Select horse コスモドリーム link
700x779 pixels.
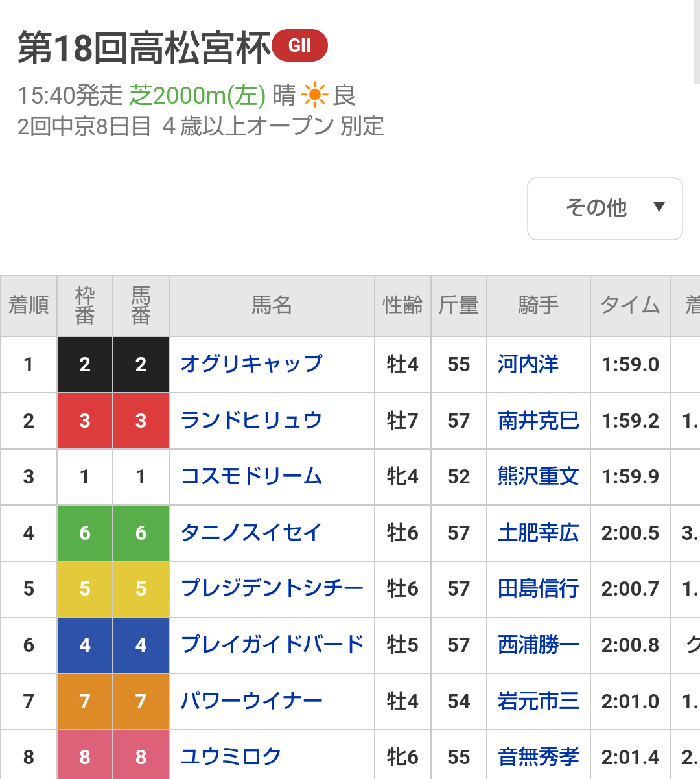pos(251,476)
